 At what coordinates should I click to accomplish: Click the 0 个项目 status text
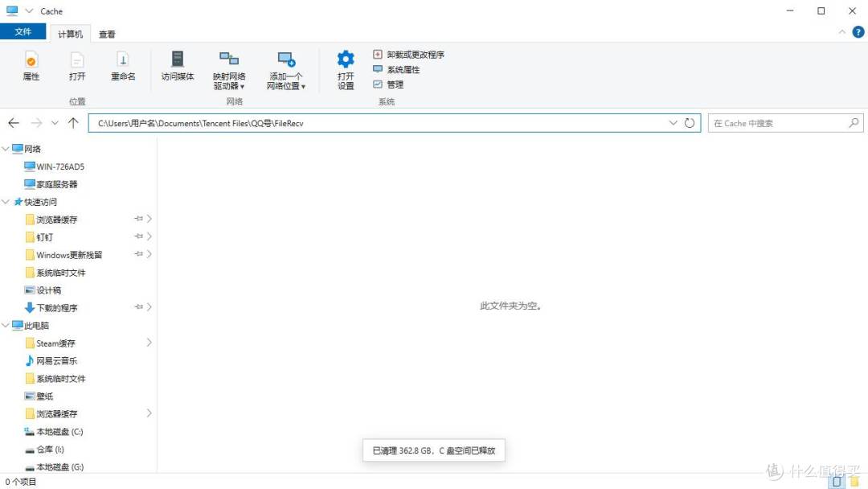[21, 482]
